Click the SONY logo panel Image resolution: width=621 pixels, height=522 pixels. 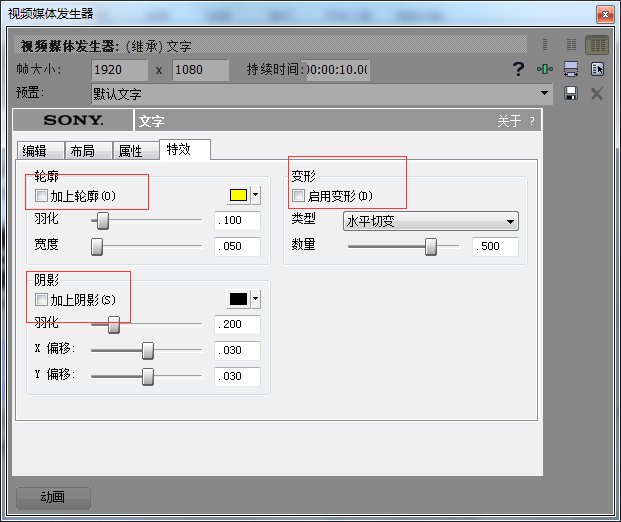click(73, 120)
